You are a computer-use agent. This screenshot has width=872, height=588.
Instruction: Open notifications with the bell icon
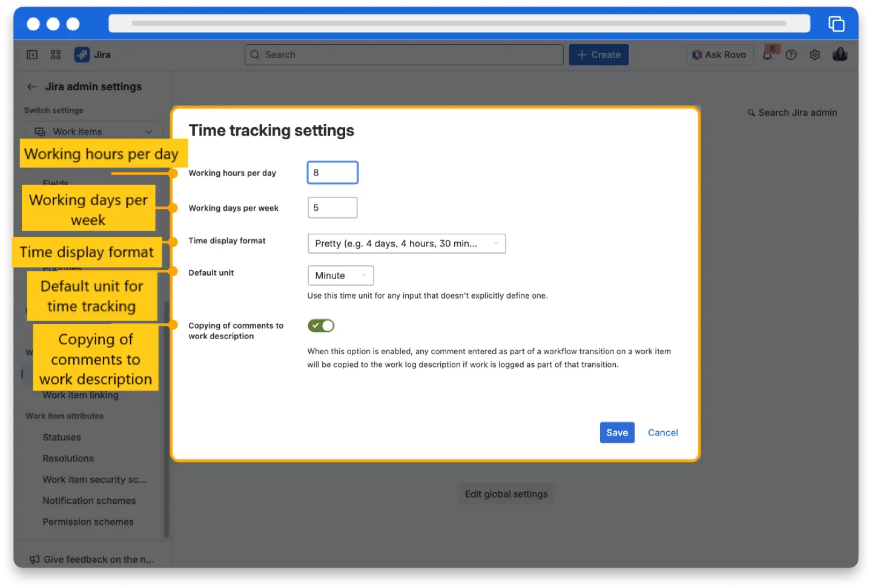(x=767, y=55)
